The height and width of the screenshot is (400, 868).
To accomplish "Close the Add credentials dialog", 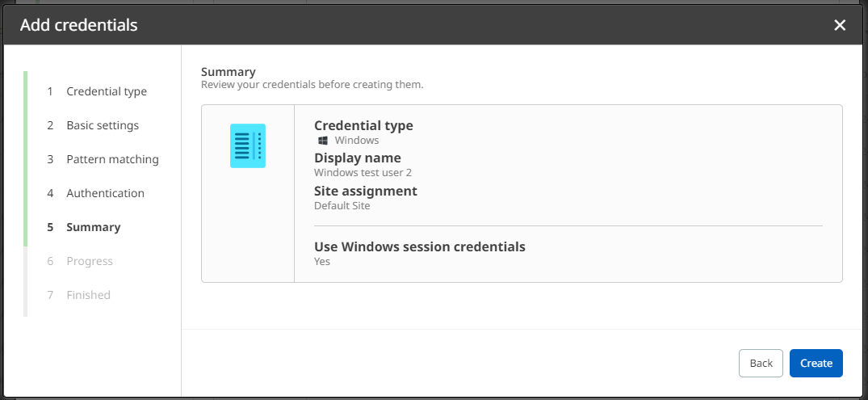I will click(x=840, y=25).
